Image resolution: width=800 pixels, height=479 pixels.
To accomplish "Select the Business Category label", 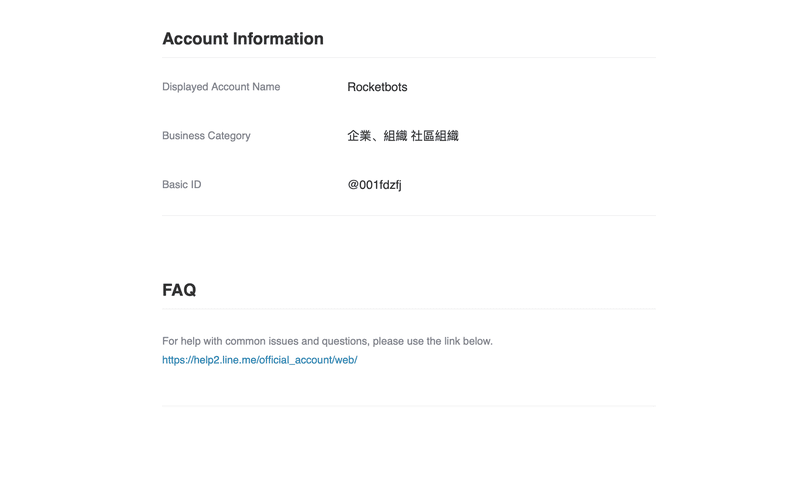I will pos(206,136).
